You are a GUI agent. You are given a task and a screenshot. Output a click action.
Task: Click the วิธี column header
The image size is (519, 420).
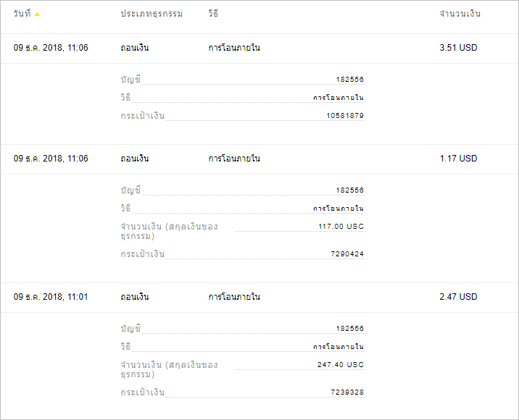click(x=213, y=14)
